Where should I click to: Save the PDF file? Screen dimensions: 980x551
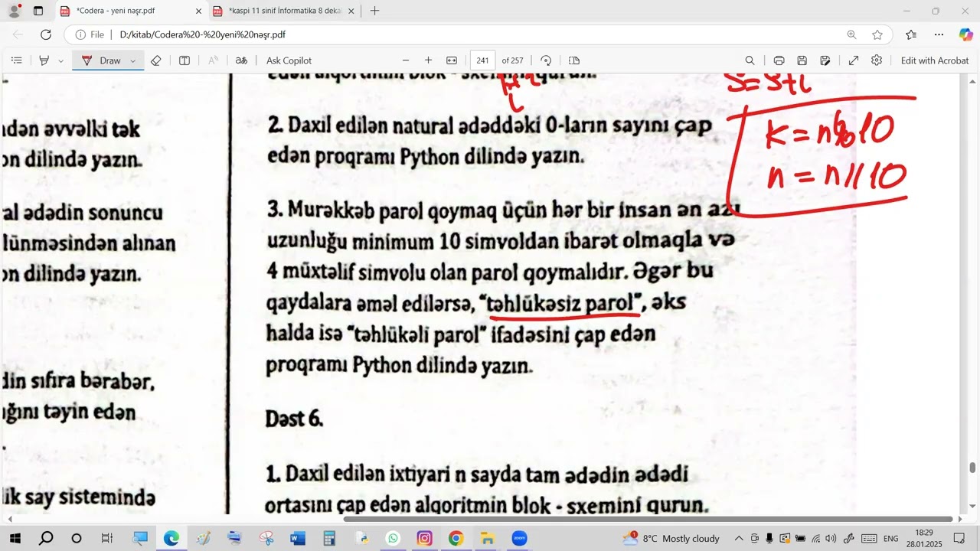(802, 60)
